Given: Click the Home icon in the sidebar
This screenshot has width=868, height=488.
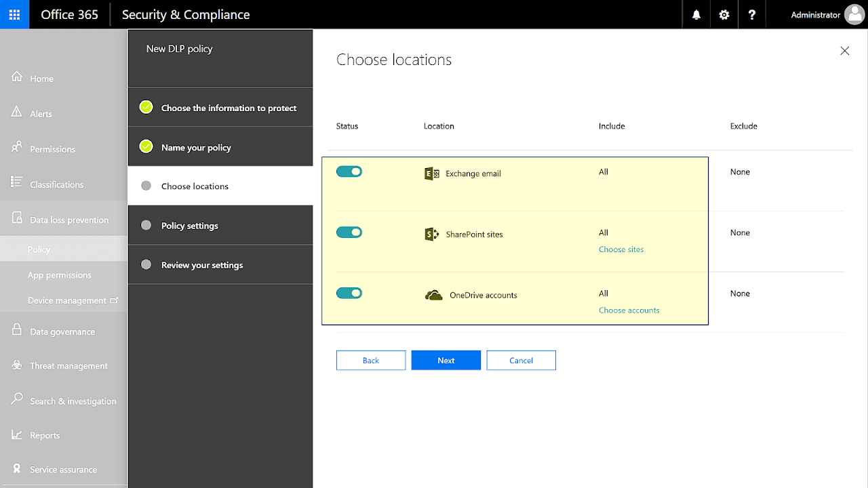Looking at the screenshot, I should 17,77.
